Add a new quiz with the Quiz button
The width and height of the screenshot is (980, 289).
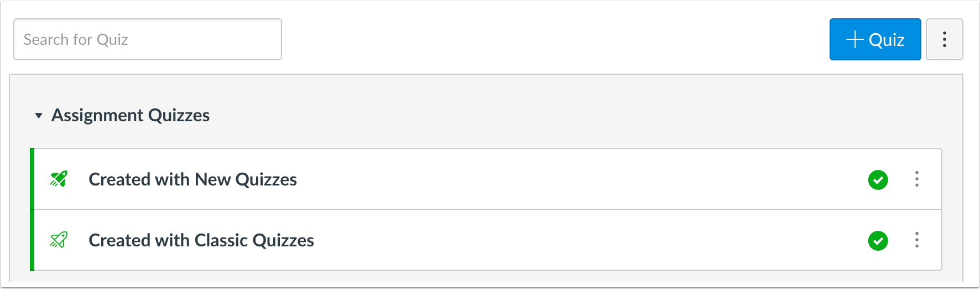[x=875, y=39]
